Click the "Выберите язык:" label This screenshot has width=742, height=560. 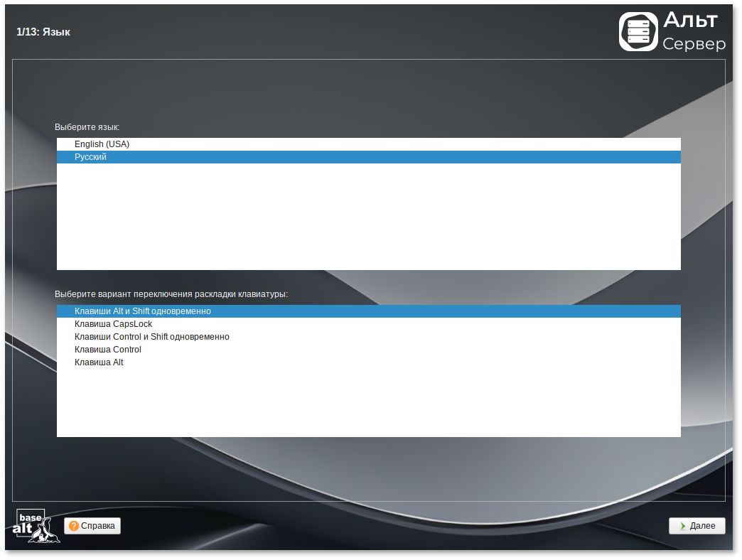(x=87, y=127)
